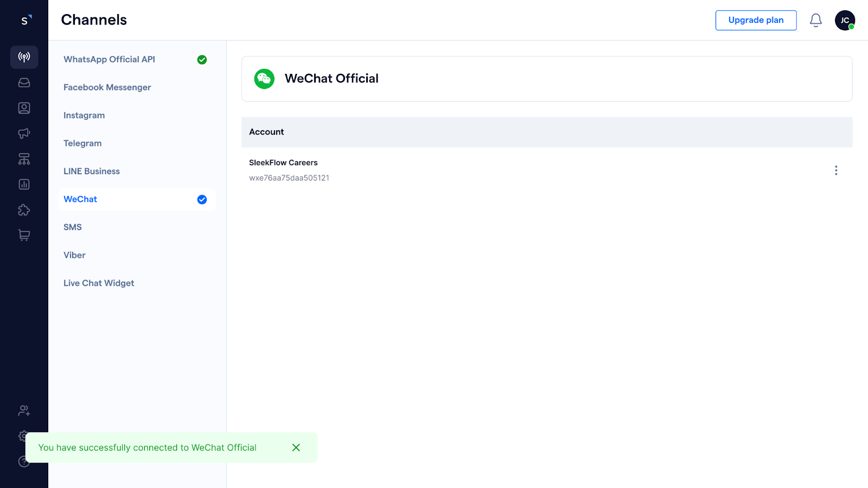Click the Channels page title

[x=94, y=20]
